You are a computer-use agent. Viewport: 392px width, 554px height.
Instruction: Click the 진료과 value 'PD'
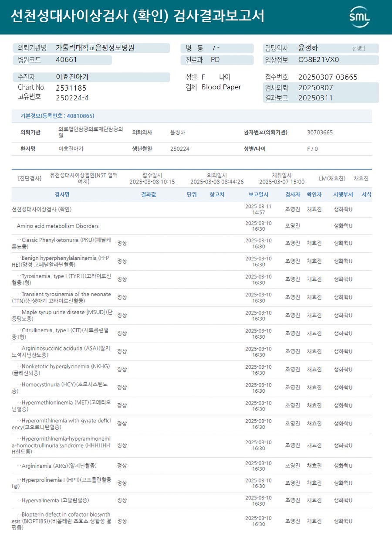(x=215, y=60)
